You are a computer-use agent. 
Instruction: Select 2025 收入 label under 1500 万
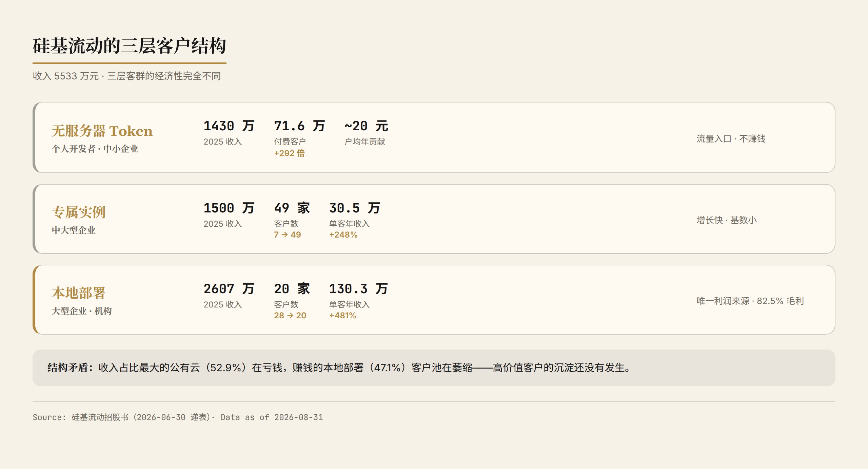(x=222, y=224)
